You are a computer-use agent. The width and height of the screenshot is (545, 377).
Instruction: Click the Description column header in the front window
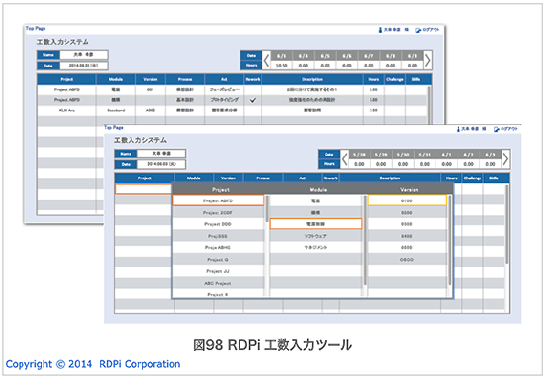(390, 178)
